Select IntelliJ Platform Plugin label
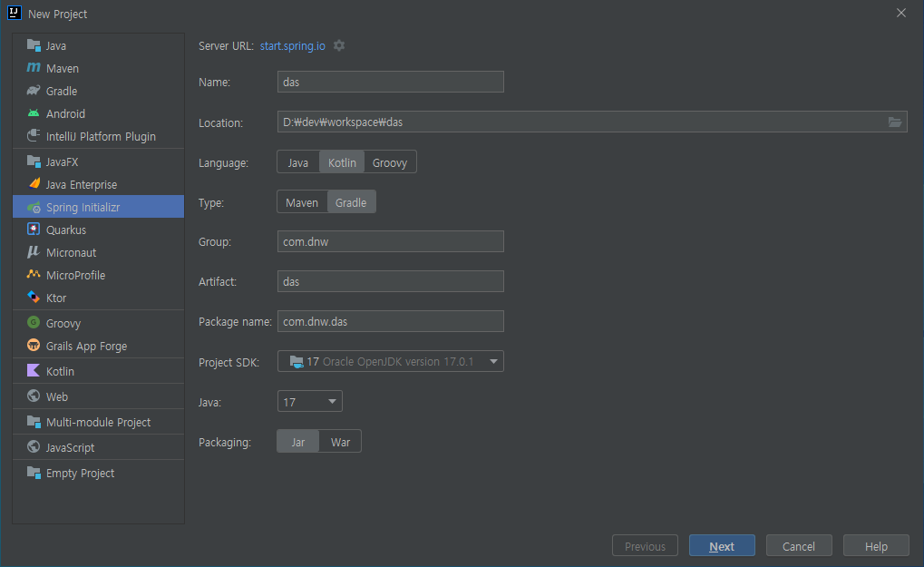Viewport: 924px width, 567px height. [101, 137]
